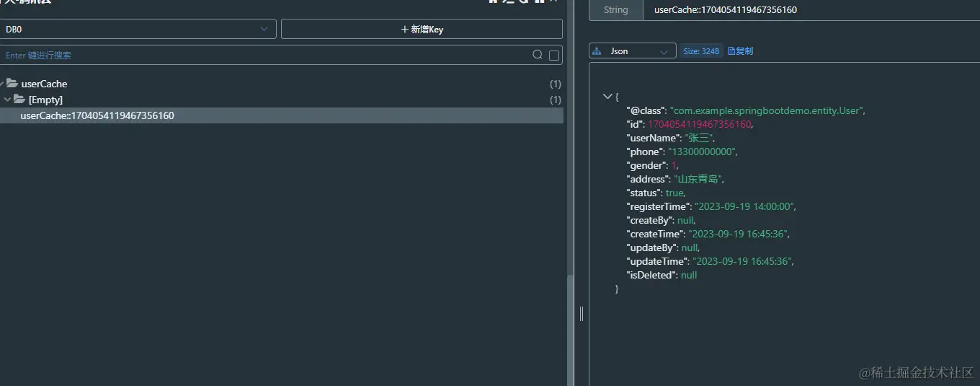Click the "@class" value com.example.springbootdemo.entity.User
Image resolution: width=980 pixels, height=386 pixels.
coord(766,110)
